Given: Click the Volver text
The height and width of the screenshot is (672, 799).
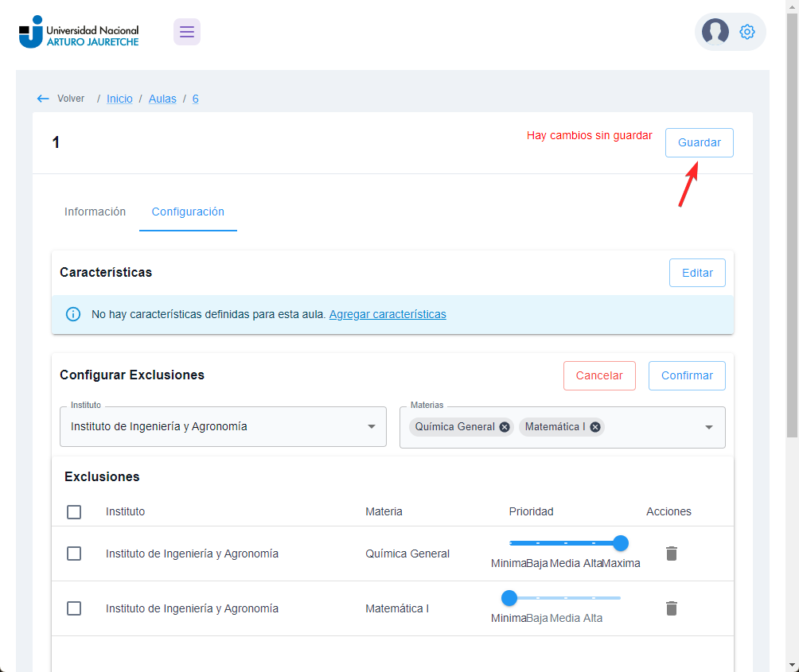Looking at the screenshot, I should (71, 99).
